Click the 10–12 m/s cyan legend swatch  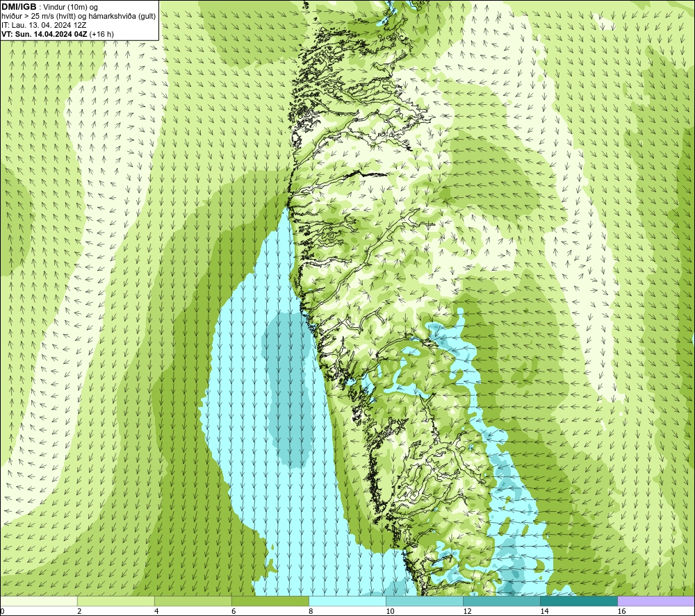click(x=425, y=601)
